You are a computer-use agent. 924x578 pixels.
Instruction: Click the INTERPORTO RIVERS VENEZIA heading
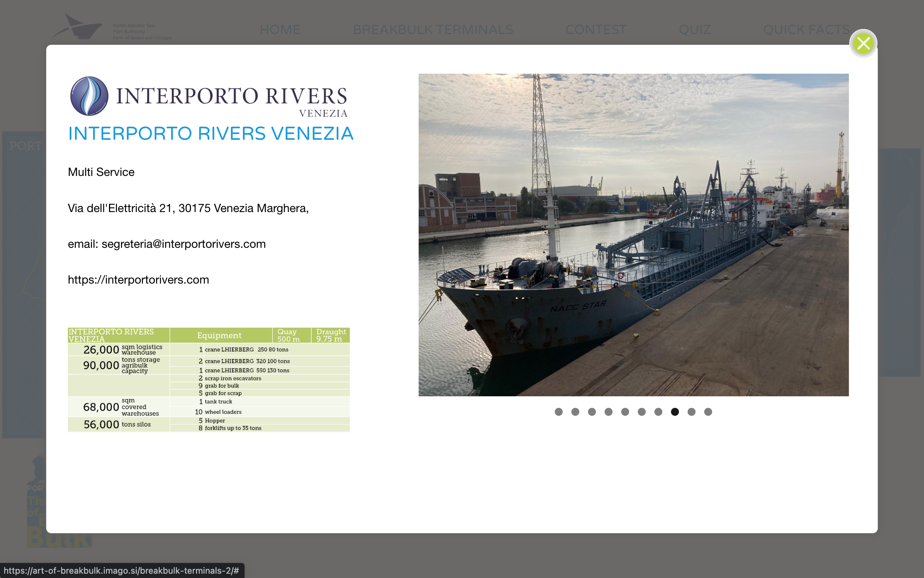[x=211, y=133]
